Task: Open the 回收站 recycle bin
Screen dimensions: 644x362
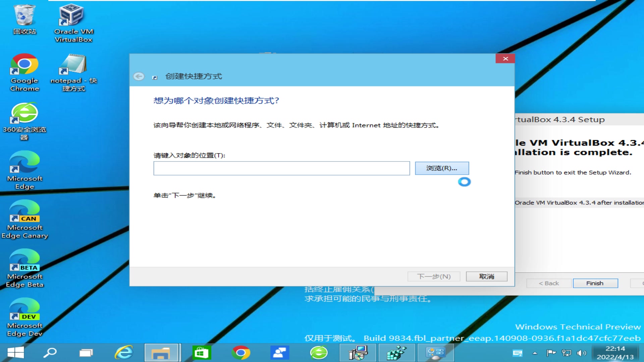Action: click(x=24, y=15)
